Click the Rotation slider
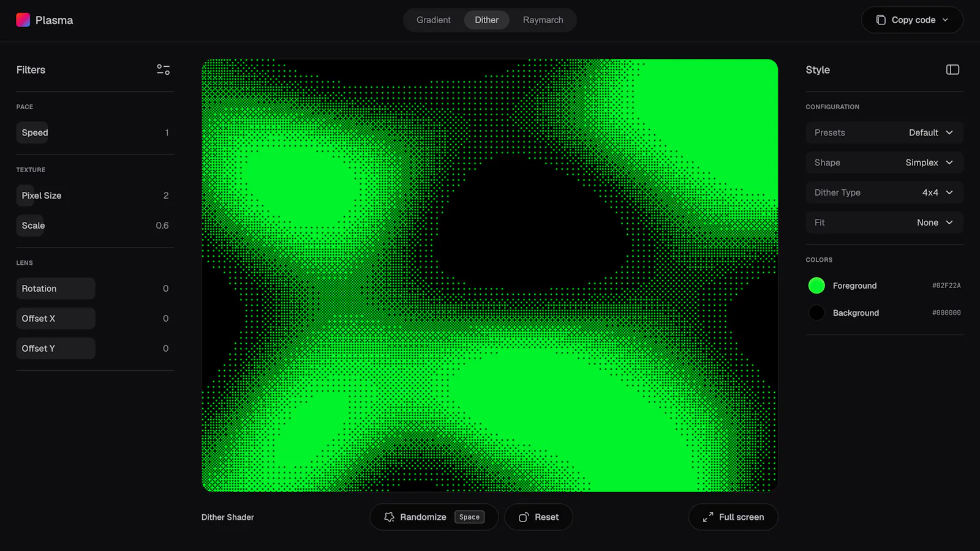Screen dimensions: 980x551 95,289
